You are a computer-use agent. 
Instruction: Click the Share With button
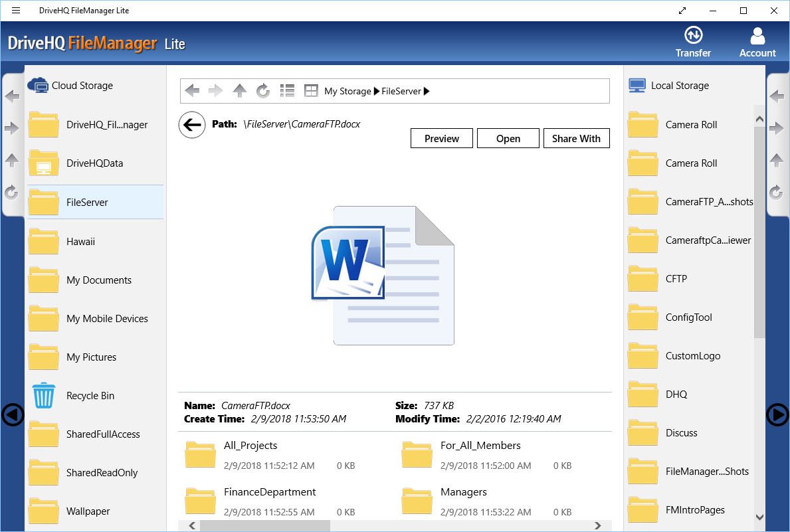click(x=576, y=138)
